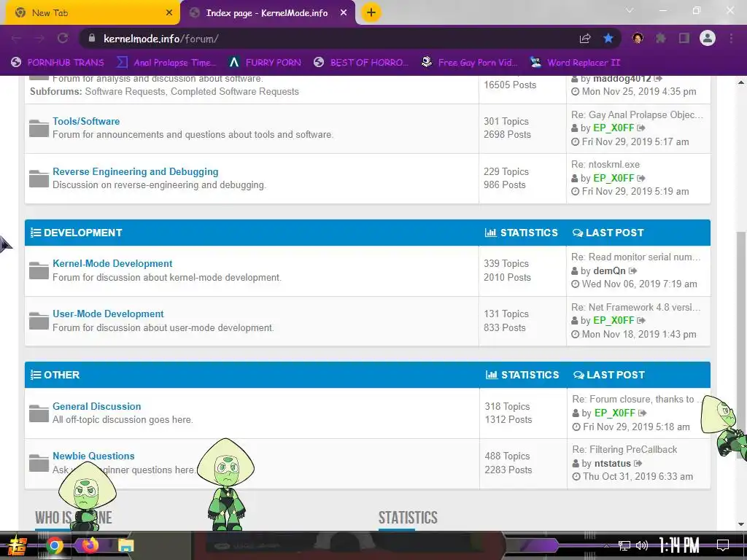Image resolution: width=747 pixels, height=560 pixels.
Task: Open the Kernel-Mode Development forum
Action: coord(112,263)
